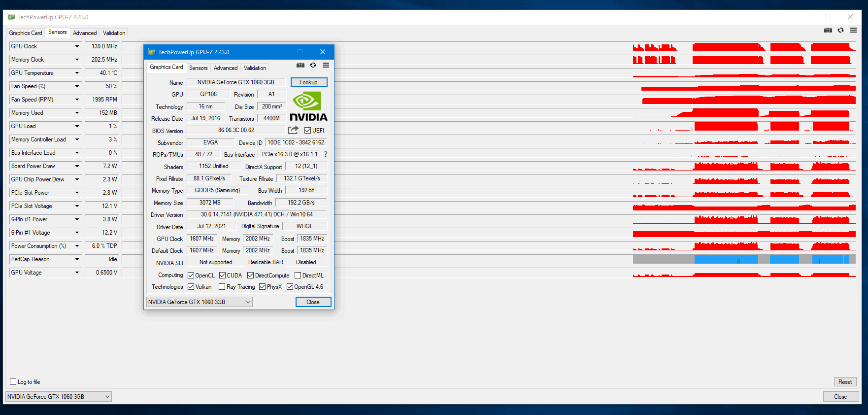Click the BIOS export share icon
This screenshot has width=868, height=415.
point(293,130)
